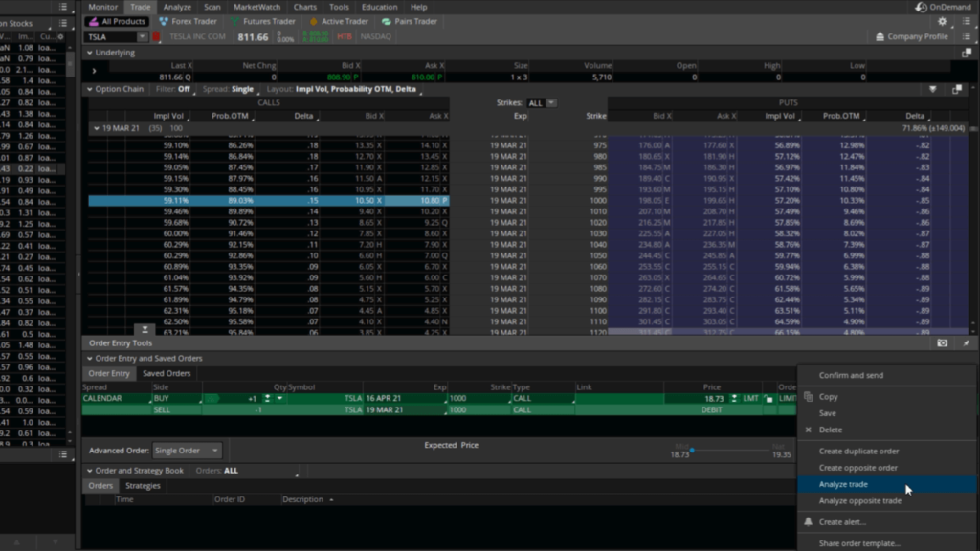Open list menu icon beside the settings gear
This screenshot has width=980, height=551.
(x=967, y=21)
